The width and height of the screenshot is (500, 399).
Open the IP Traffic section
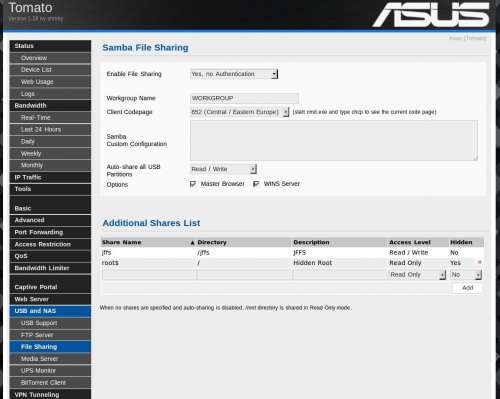click(50, 177)
